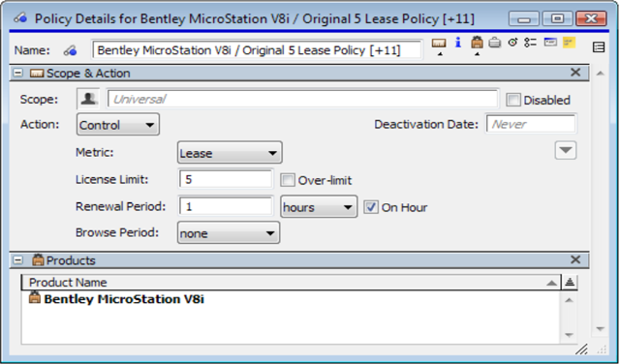
Task: Open the panel list icon at toolbar right
Action: coord(599,47)
